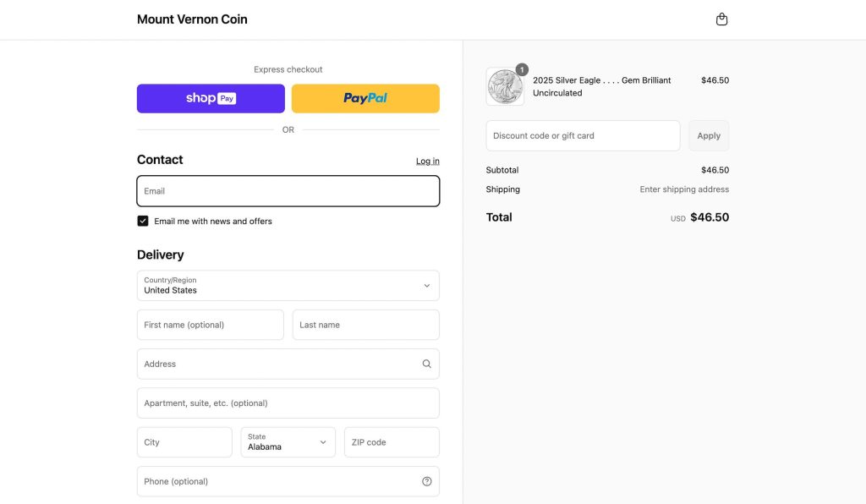The image size is (866, 504).
Task: Click into the Last name field
Action: coord(365,325)
